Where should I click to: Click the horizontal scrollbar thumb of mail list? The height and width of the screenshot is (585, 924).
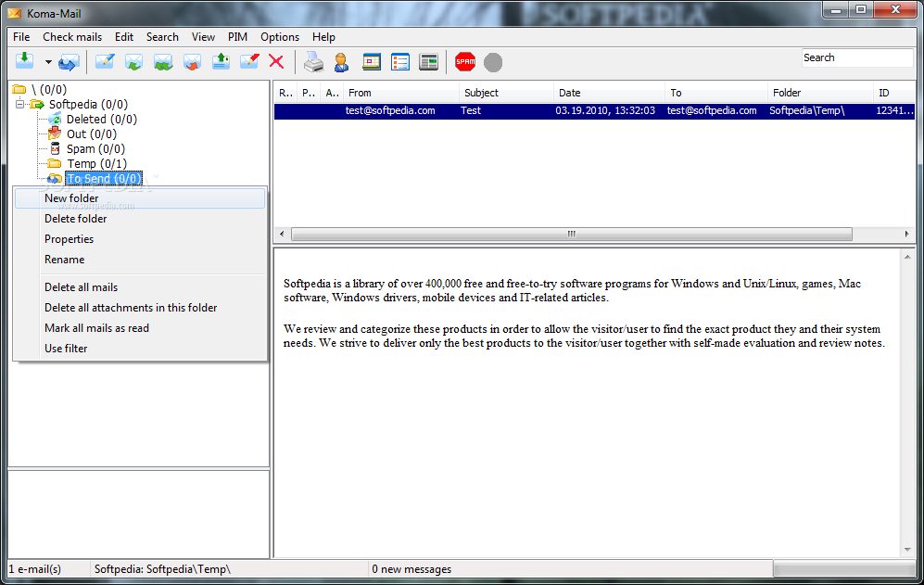pyautogui.click(x=571, y=235)
